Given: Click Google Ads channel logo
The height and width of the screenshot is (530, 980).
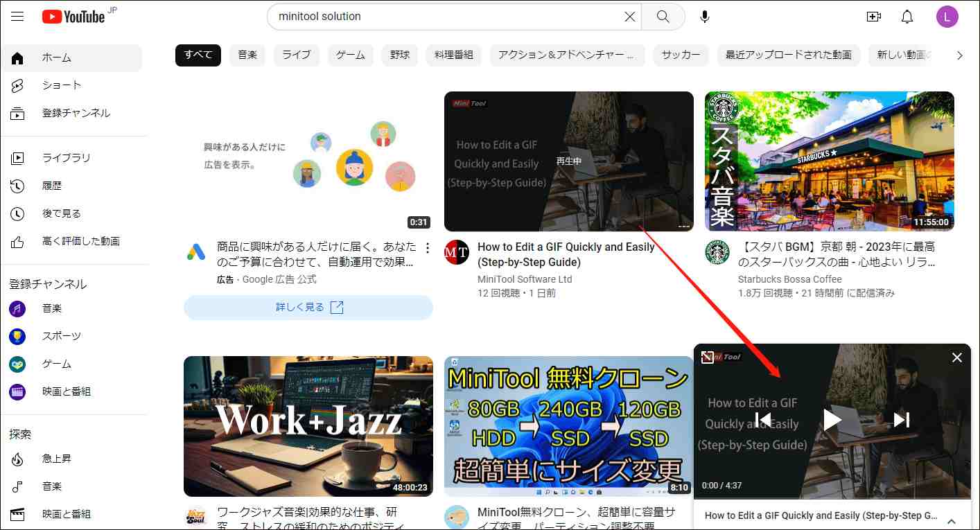Looking at the screenshot, I should click(x=196, y=252).
